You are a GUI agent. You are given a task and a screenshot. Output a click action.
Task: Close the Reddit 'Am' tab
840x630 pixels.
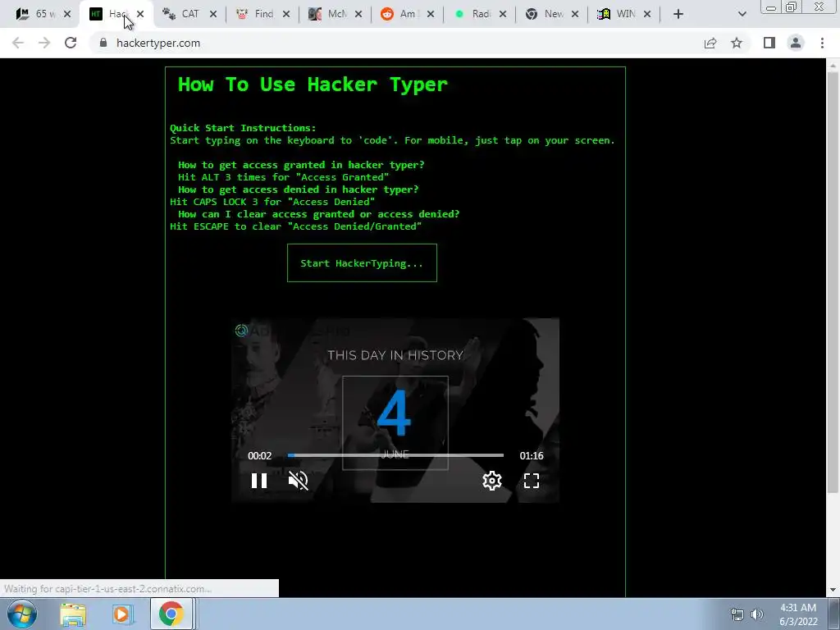[x=430, y=14]
